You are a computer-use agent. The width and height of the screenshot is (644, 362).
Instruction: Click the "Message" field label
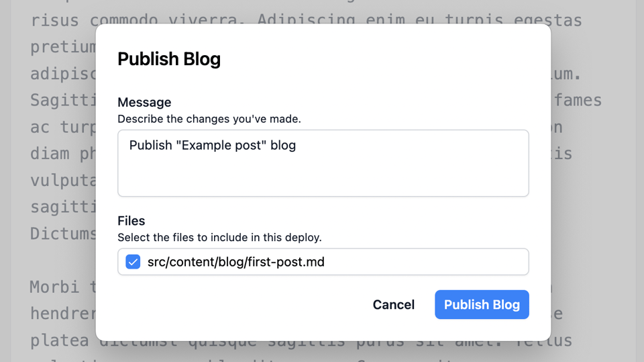(x=144, y=102)
